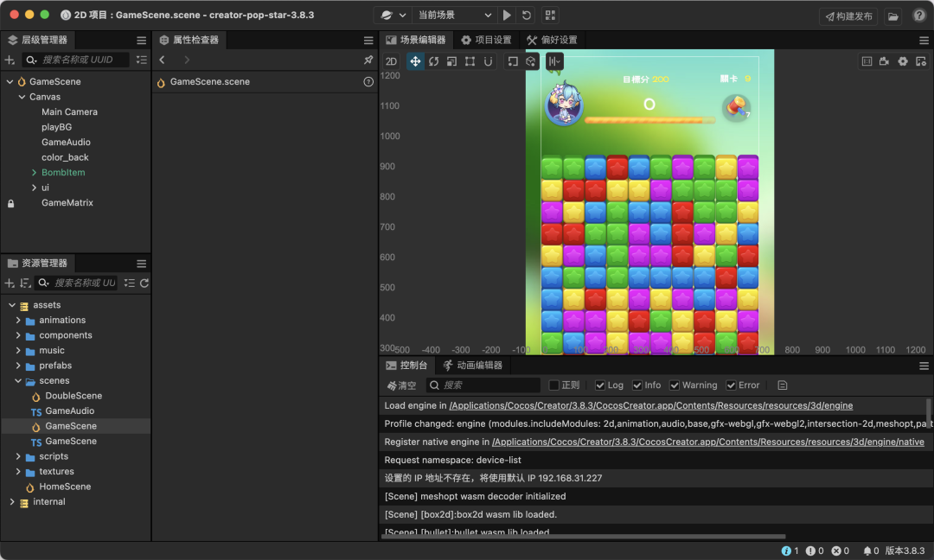Viewport: 934px width, 560px height.
Task: Toggle local/world coordinate cube icon
Action: [531, 61]
